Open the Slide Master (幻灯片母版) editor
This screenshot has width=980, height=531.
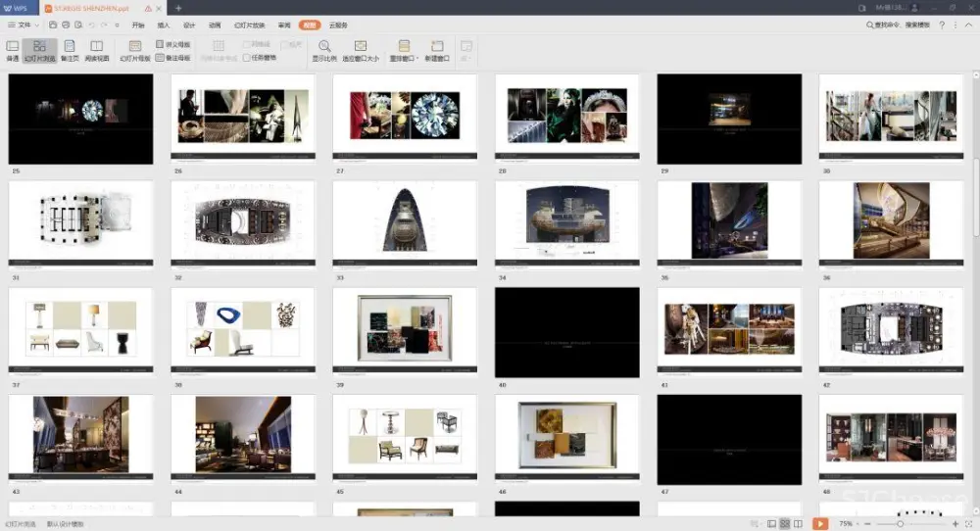tap(135, 50)
